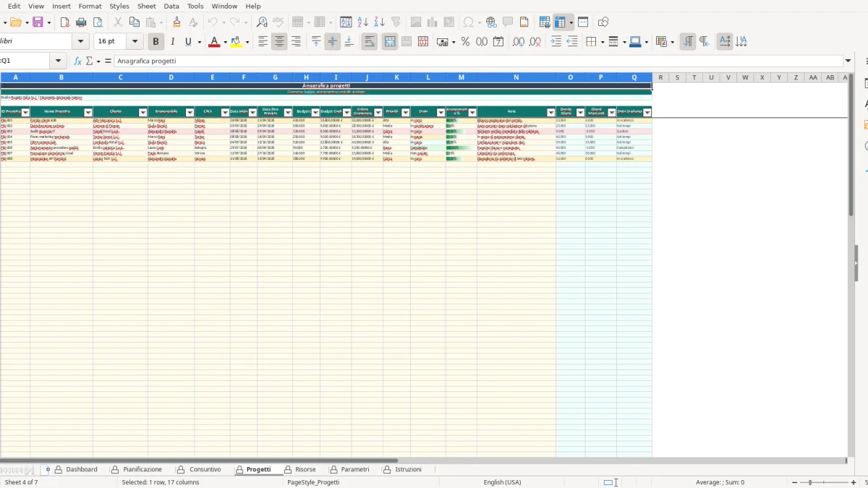Click the Formula equals button
This screenshot has height=488, width=868.
tap(108, 61)
